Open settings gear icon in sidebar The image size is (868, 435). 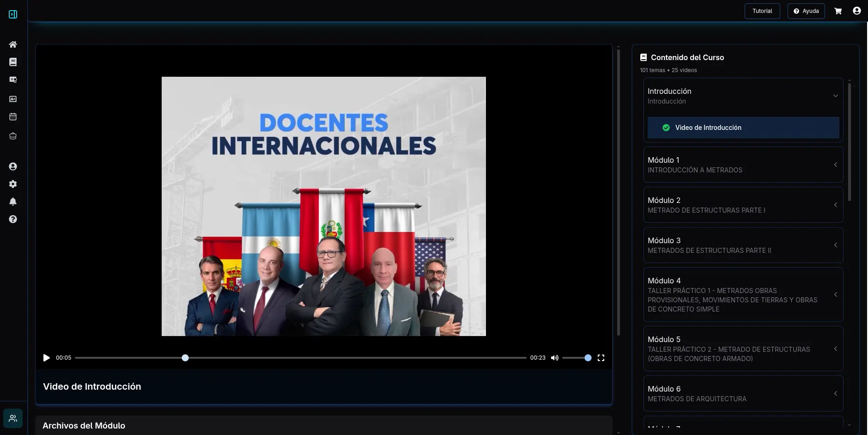[13, 184]
